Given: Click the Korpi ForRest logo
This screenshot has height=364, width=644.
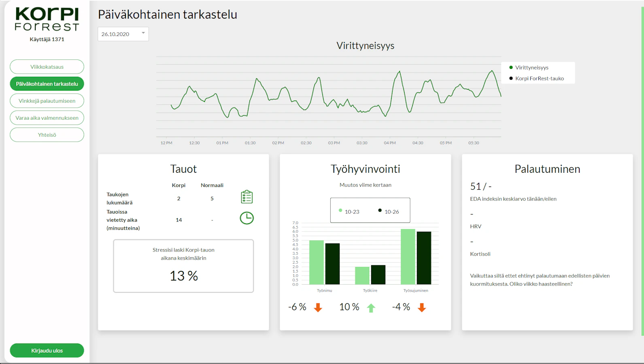Looking at the screenshot, I should tap(47, 19).
